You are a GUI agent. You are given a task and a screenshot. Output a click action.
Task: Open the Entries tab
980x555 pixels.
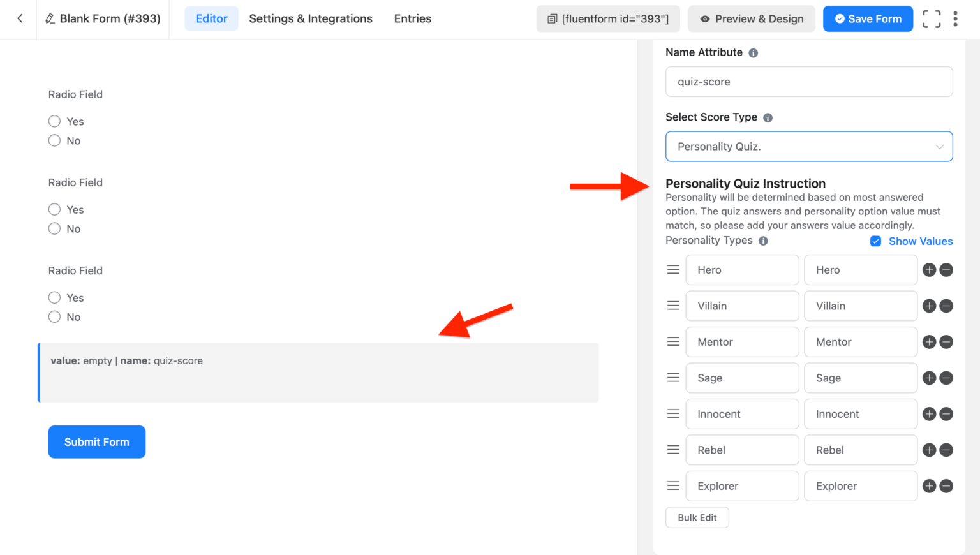pos(412,18)
